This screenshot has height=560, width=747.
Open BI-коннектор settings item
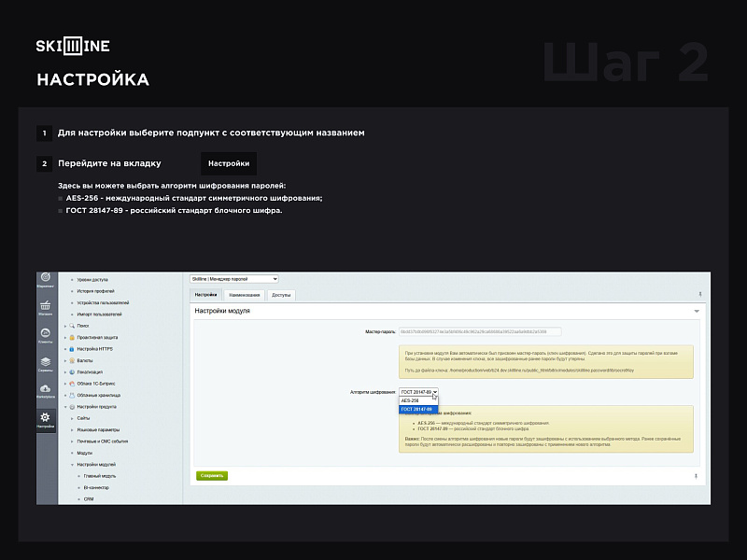pos(96,487)
